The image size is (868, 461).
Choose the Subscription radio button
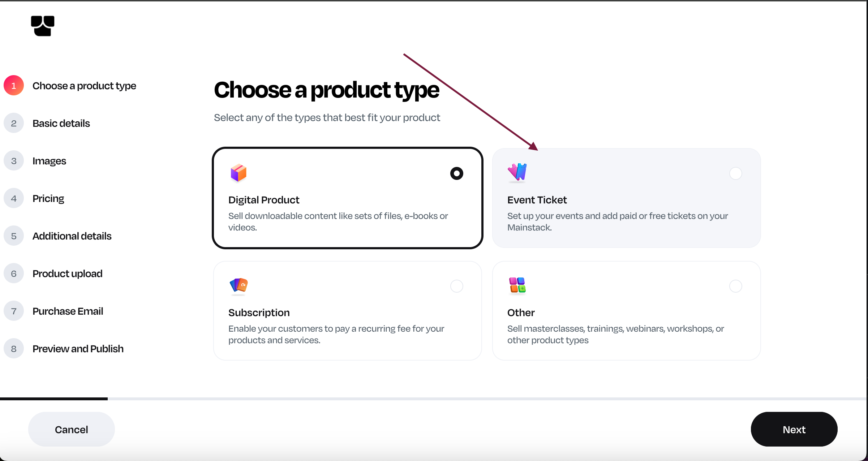tap(456, 286)
